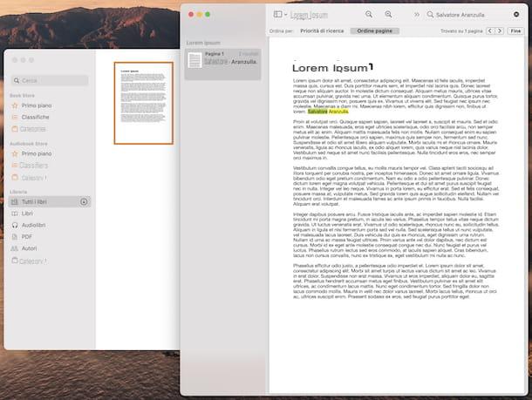Open the Lorem ipsum PDF thumbnail in Books

[144, 103]
